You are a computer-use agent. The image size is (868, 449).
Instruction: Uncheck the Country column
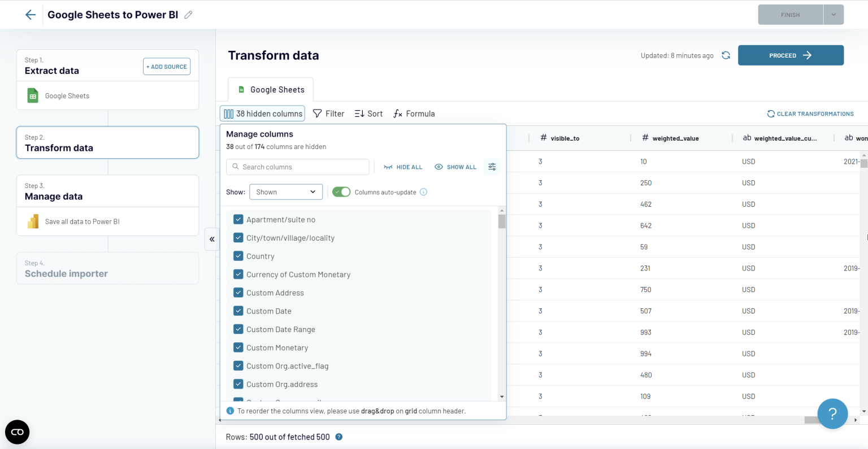(x=238, y=256)
